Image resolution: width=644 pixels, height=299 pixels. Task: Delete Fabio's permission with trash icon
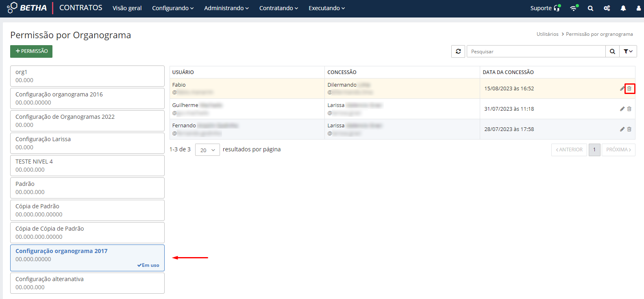(629, 88)
